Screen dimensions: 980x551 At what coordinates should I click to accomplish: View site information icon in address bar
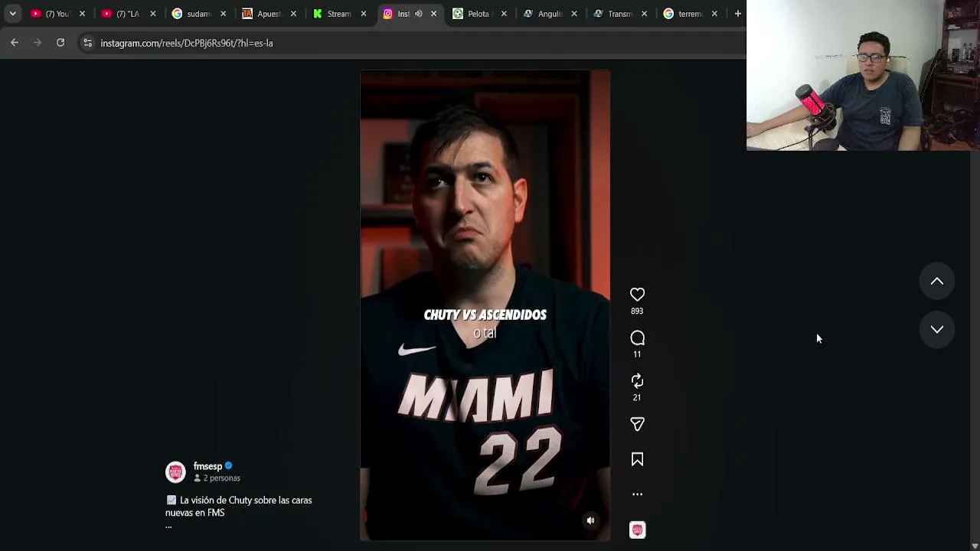coord(87,43)
